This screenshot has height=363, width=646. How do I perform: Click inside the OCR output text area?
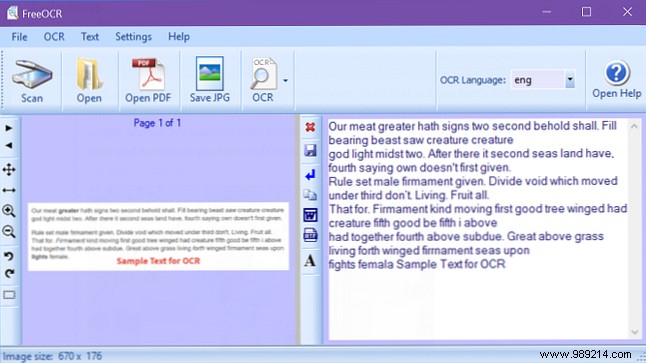478,230
